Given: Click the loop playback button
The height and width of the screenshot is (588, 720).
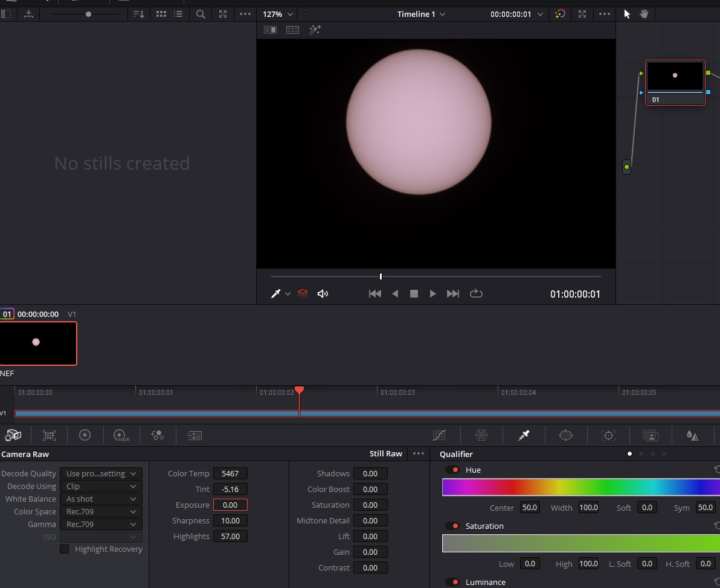Looking at the screenshot, I should click(x=476, y=293).
